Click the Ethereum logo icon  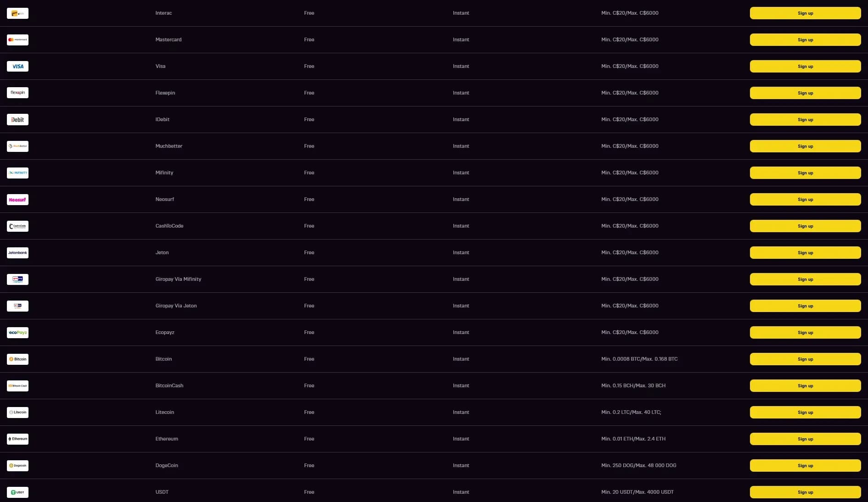[x=17, y=439]
